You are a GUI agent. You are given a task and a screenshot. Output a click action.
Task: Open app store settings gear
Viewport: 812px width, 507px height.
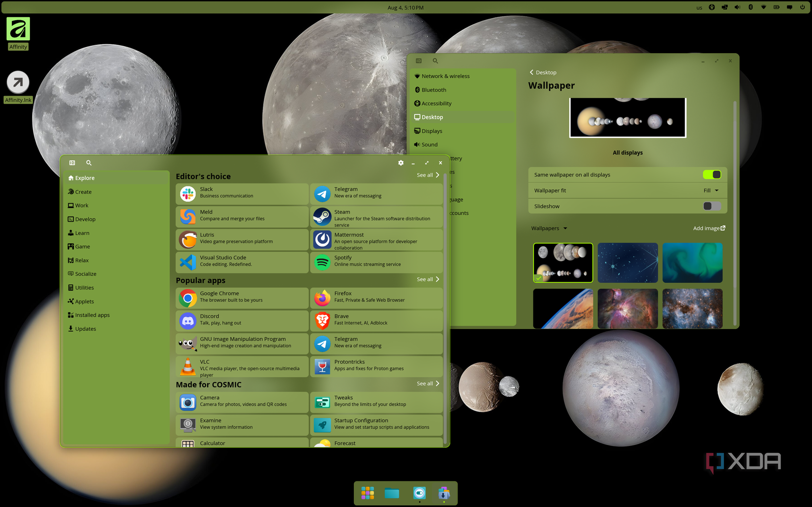click(x=401, y=163)
